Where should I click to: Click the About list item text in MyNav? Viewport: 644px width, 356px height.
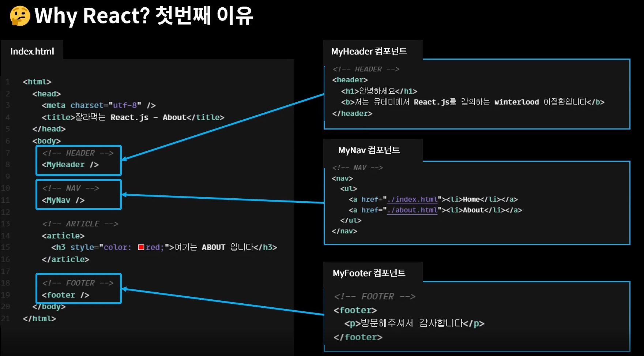click(474, 210)
